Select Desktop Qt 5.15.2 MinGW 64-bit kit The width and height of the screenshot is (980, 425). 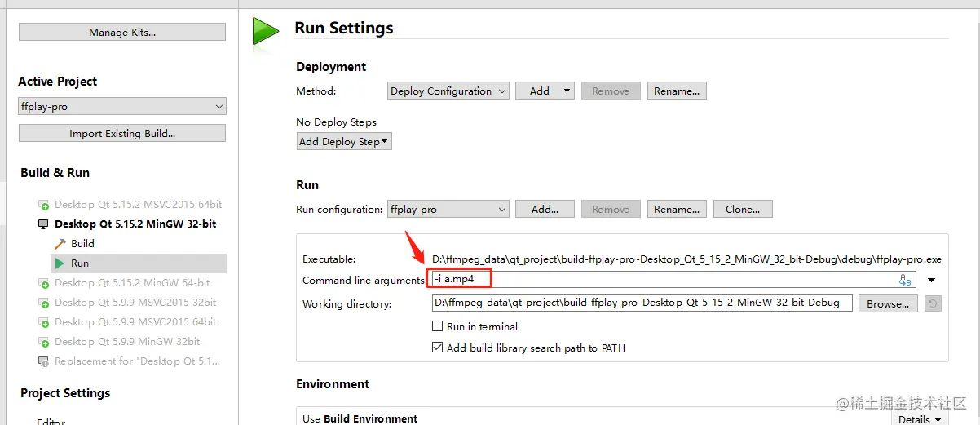coord(132,283)
